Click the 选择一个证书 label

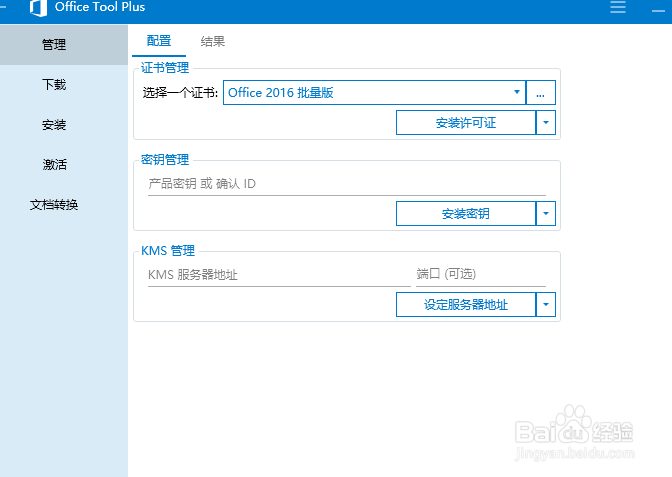[x=180, y=93]
